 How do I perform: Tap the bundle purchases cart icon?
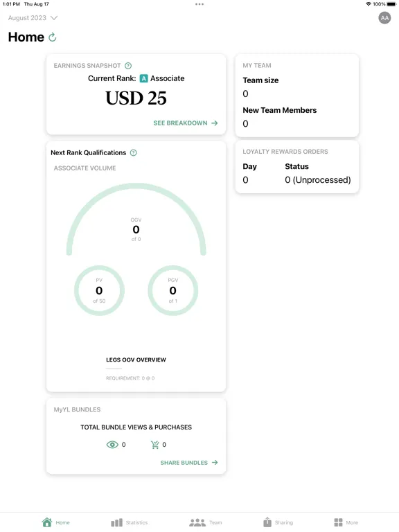click(154, 445)
